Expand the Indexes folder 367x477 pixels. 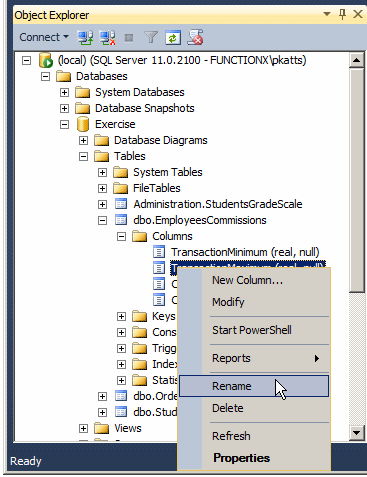pyautogui.click(x=121, y=364)
